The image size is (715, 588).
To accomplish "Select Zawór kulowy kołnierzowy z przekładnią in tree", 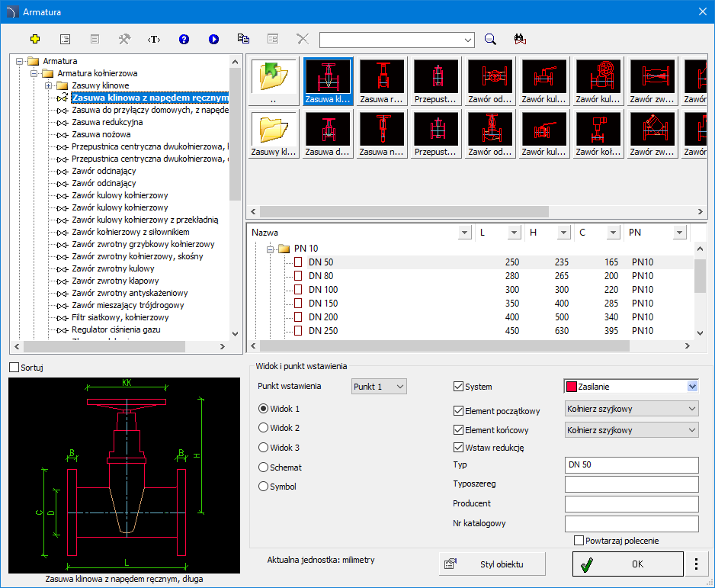I will pyautogui.click(x=145, y=220).
